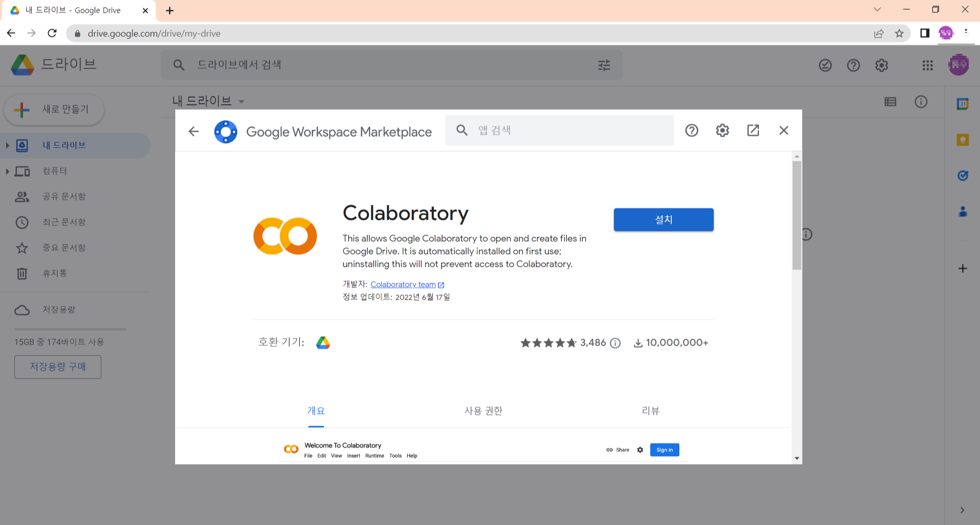Click the Chrome share page icon

point(879,33)
